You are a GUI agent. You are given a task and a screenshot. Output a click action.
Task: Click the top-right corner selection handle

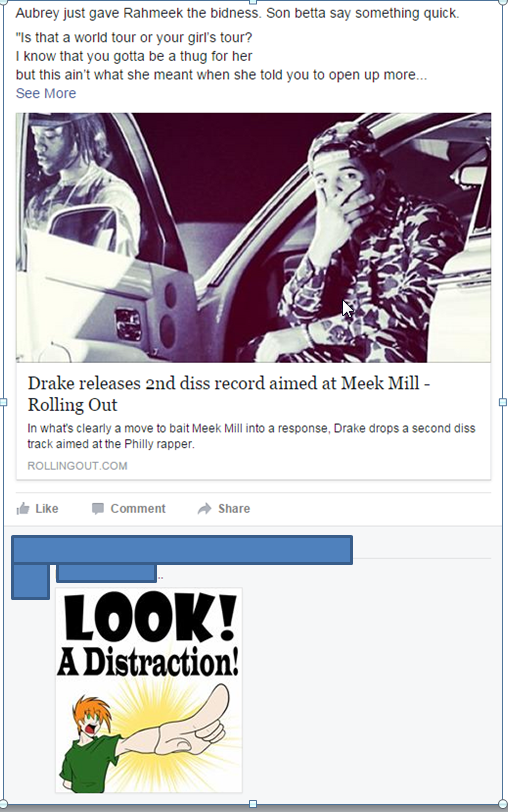[x=502, y=1]
